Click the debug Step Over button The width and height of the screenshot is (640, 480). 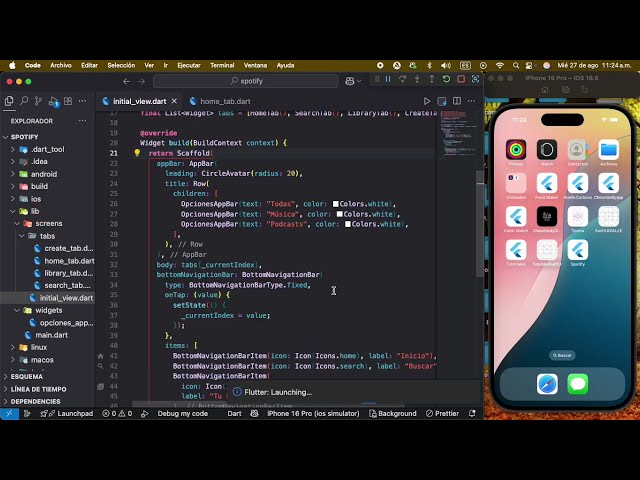(402, 79)
